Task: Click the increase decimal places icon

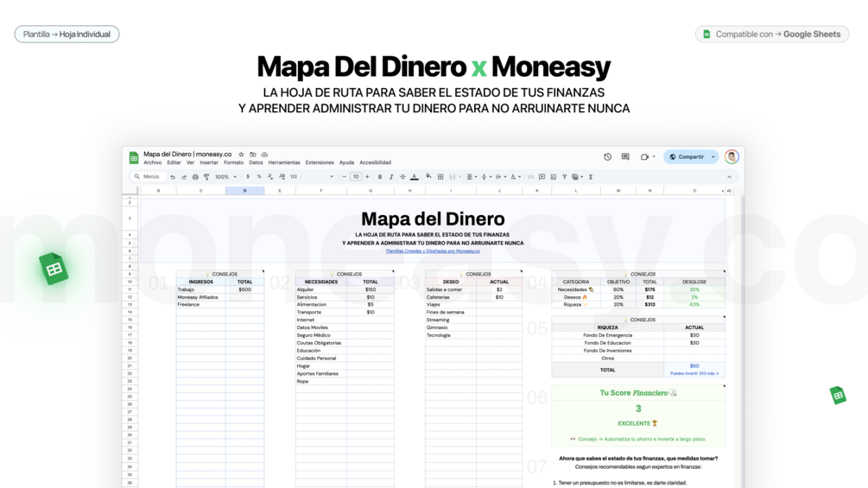Action: tap(282, 177)
